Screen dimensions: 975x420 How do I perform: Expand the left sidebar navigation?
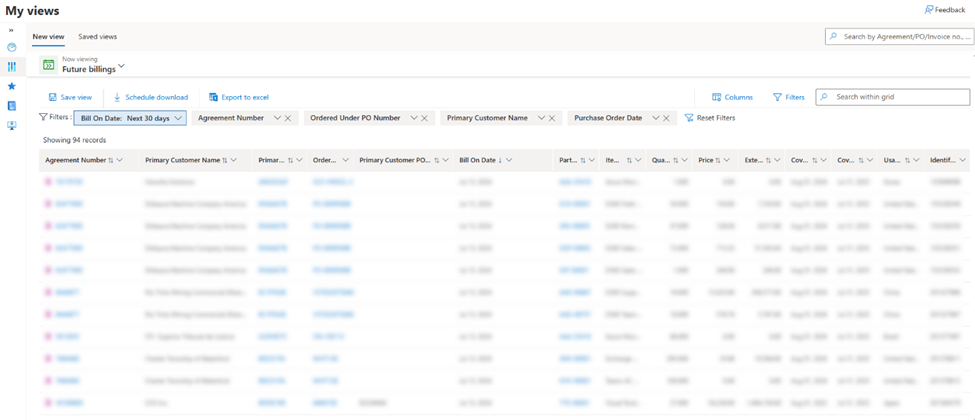tap(11, 30)
